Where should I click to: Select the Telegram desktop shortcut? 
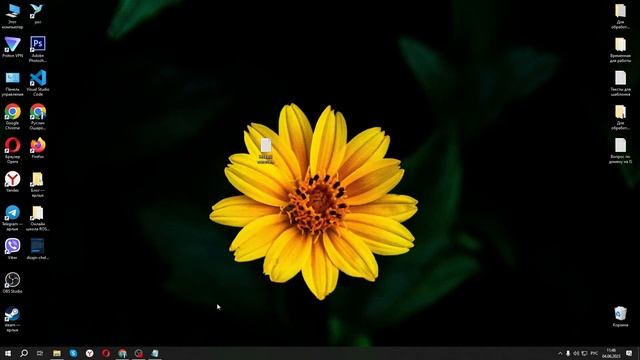(x=12, y=218)
